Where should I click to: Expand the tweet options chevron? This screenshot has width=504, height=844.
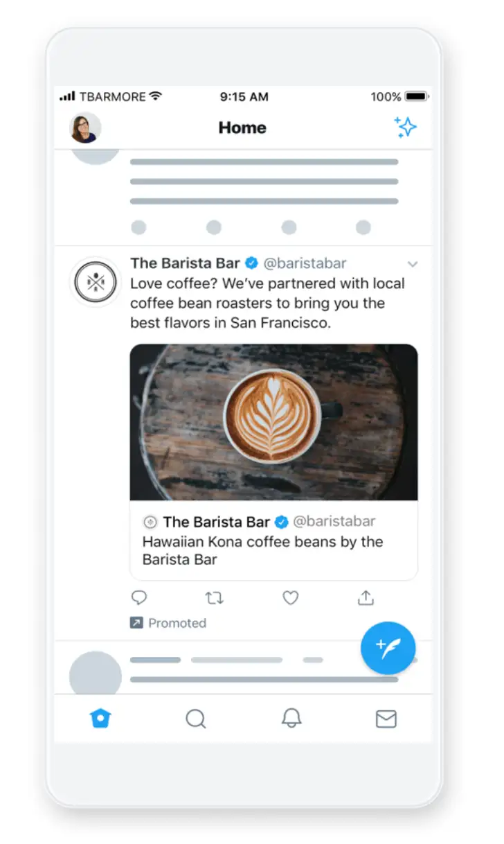(x=413, y=264)
